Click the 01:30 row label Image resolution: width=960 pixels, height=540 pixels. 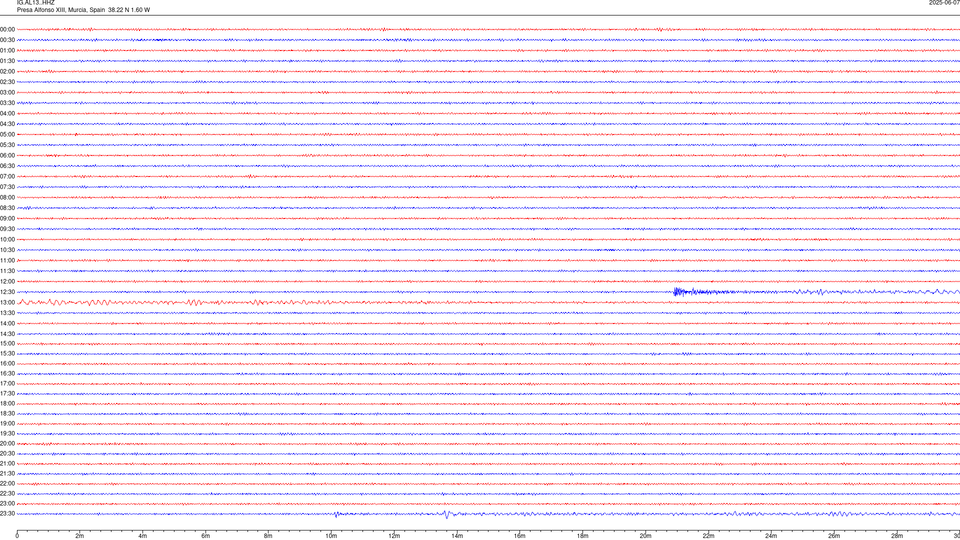[7, 61]
